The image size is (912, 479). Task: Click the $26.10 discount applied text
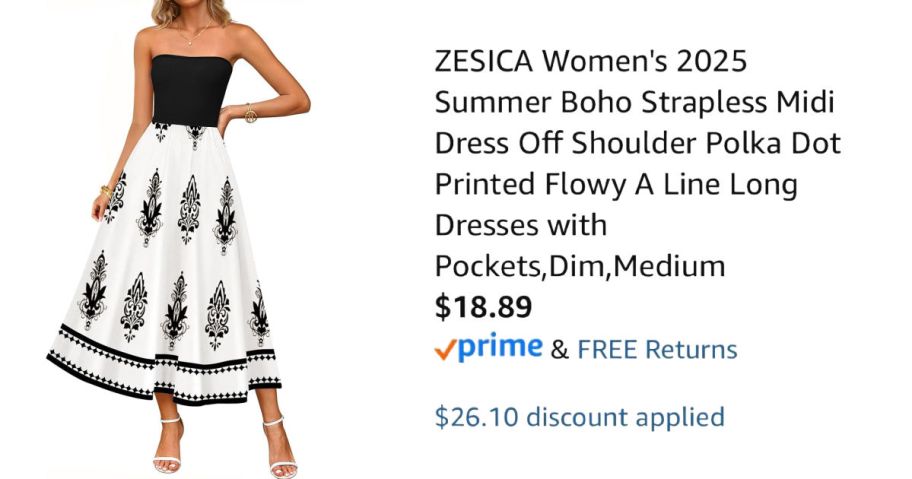579,416
